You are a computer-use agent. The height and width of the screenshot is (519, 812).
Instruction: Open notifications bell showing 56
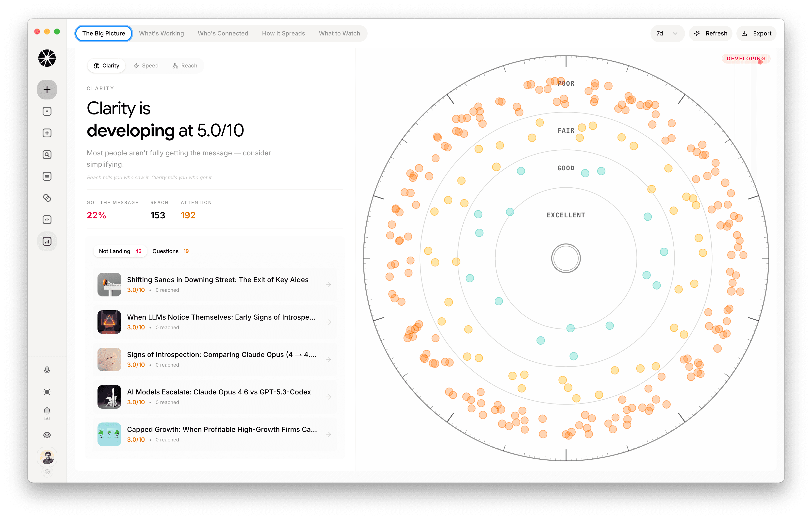coord(47,411)
